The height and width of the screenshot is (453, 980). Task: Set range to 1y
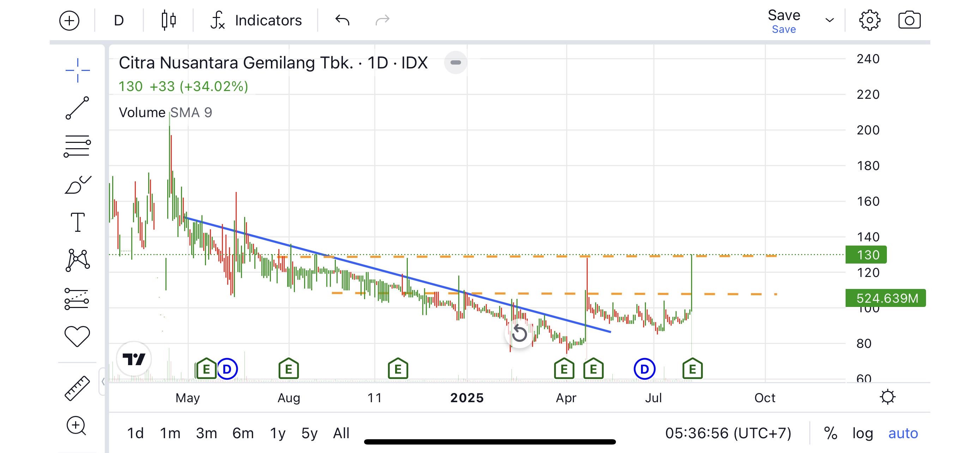(278, 433)
